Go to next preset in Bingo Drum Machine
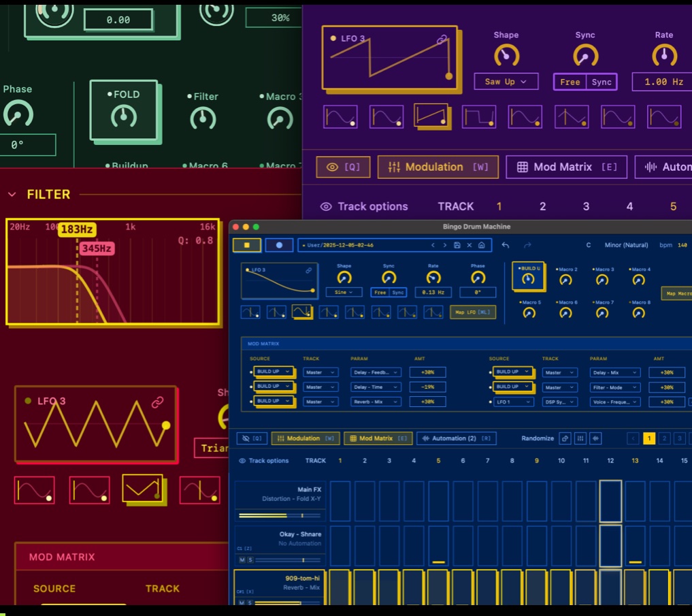The width and height of the screenshot is (692, 616). [x=445, y=245]
